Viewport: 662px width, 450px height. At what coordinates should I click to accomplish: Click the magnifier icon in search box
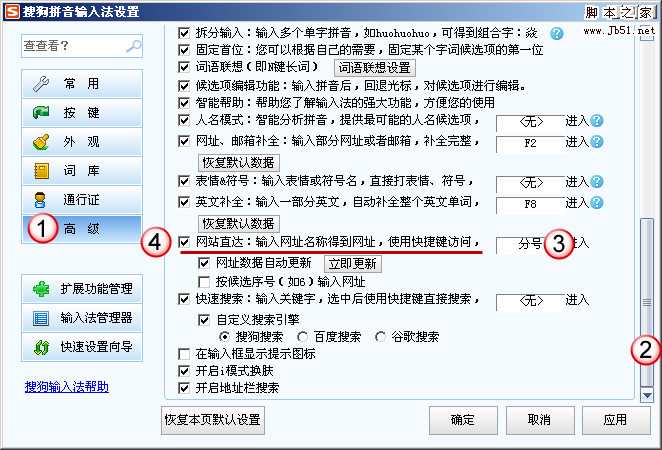pos(134,46)
